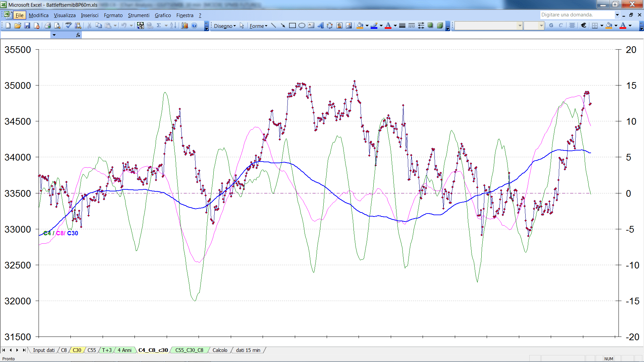Sort ascending with the A-Z icon

tap(173, 25)
